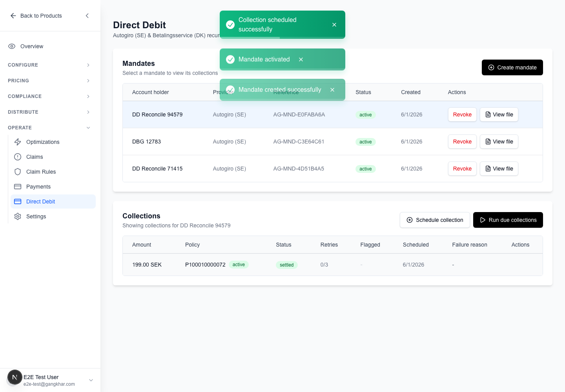The height and width of the screenshot is (392, 565).
Task: Click policy number P100010000072
Action: click(x=205, y=265)
